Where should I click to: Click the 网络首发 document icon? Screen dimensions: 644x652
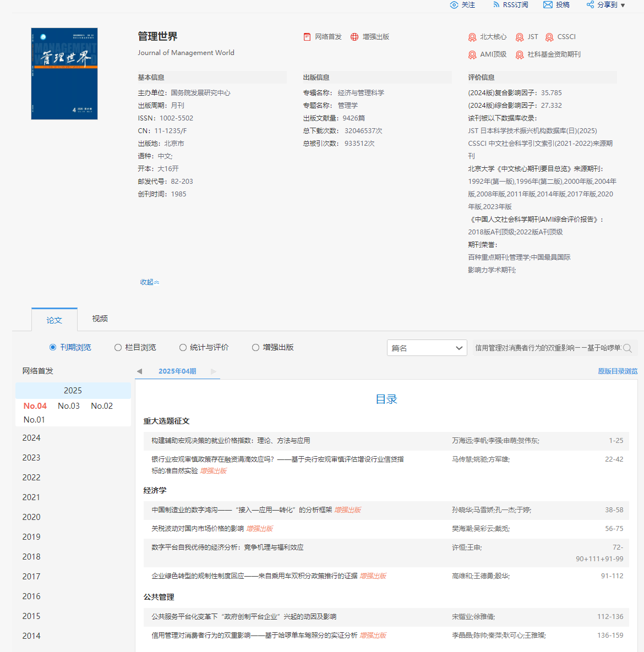pos(307,37)
